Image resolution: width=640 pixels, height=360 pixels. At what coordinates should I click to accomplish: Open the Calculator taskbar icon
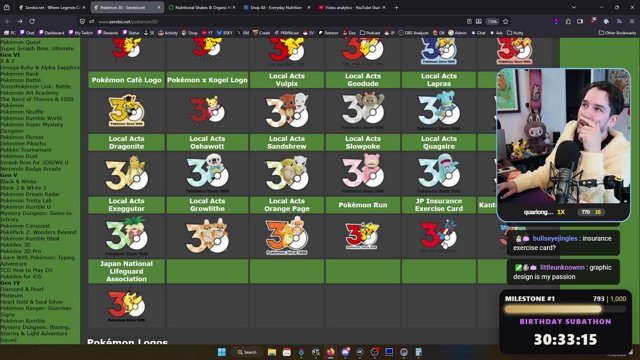point(418,352)
